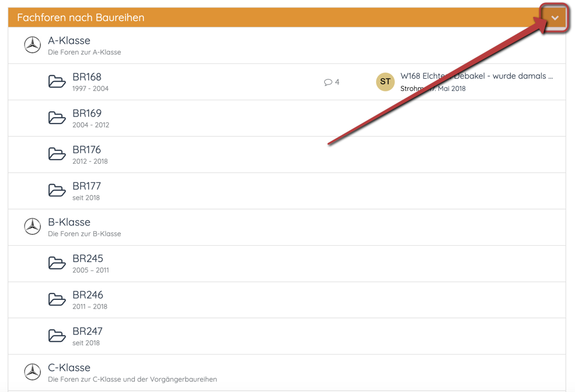Image resolution: width=575 pixels, height=392 pixels.
Task: Open the W168 Elchtest Debakel thread
Action: coord(476,76)
